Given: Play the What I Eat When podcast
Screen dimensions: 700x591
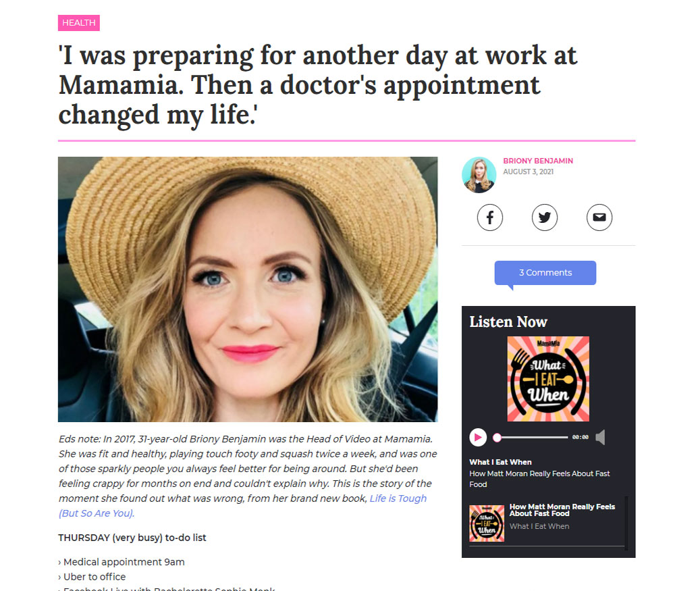Looking at the screenshot, I should (478, 437).
